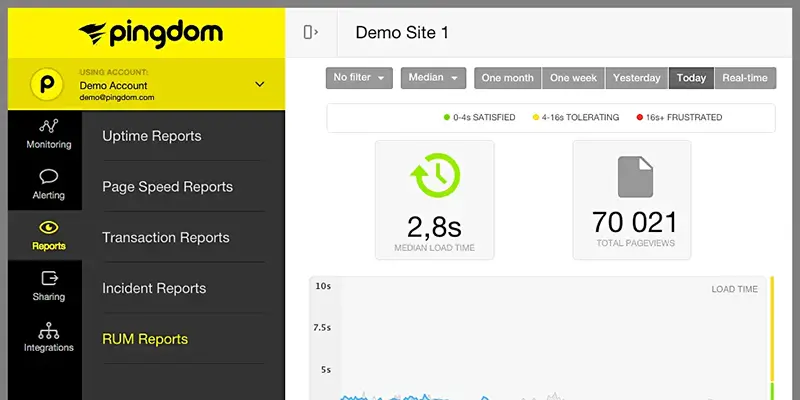Open Uptime Reports
800x400 pixels.
pos(152,136)
